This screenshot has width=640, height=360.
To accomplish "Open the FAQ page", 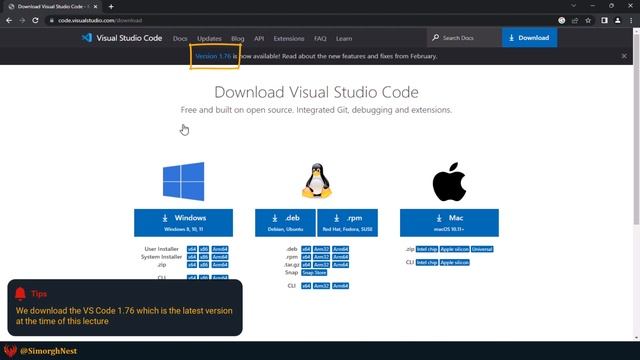I will click(x=320, y=38).
